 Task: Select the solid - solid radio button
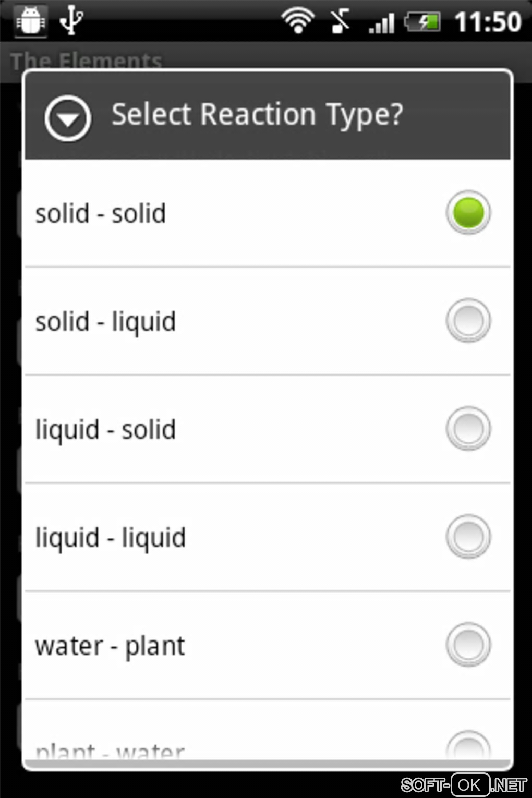click(468, 213)
